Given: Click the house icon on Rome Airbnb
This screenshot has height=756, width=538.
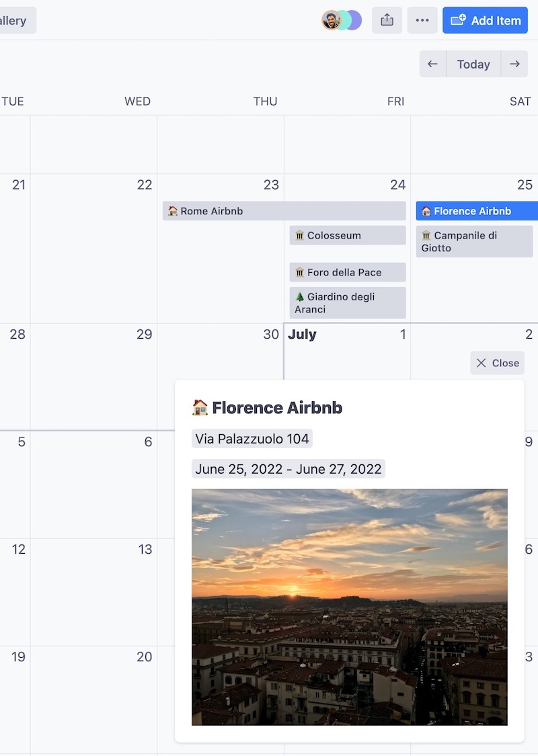Looking at the screenshot, I should [x=173, y=211].
